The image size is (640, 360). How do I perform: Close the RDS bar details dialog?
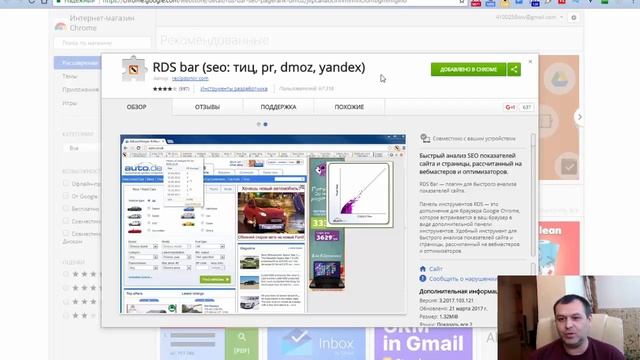[x=530, y=62]
